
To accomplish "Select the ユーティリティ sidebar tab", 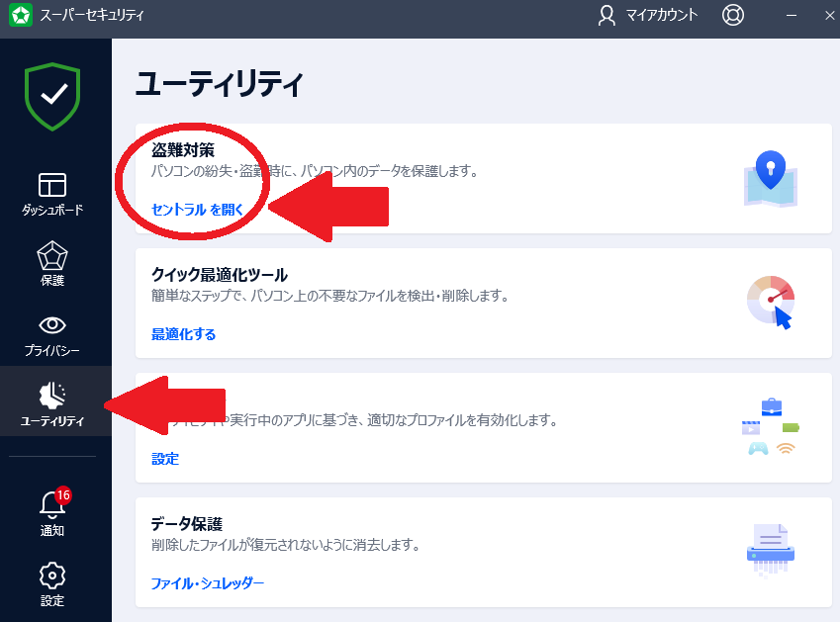I will pos(52,404).
